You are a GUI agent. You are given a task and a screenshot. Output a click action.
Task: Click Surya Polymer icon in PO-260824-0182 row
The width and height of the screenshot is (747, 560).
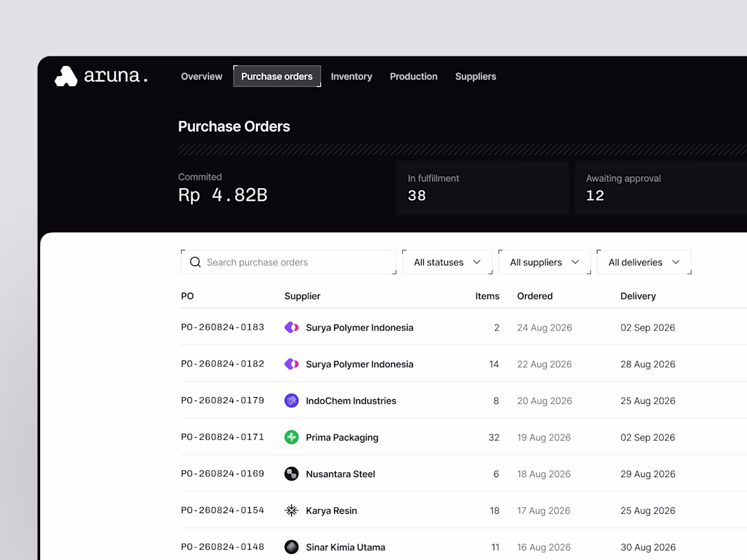[x=291, y=364]
